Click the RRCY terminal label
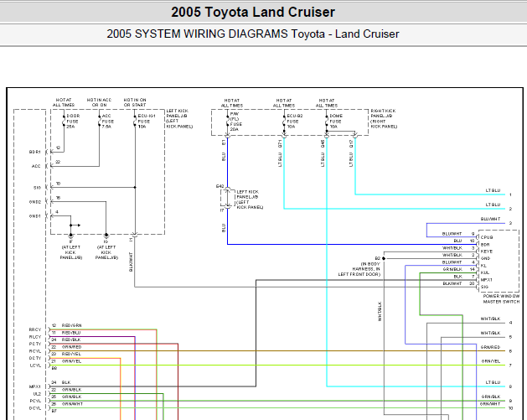The image size is (527, 420). click(35, 329)
